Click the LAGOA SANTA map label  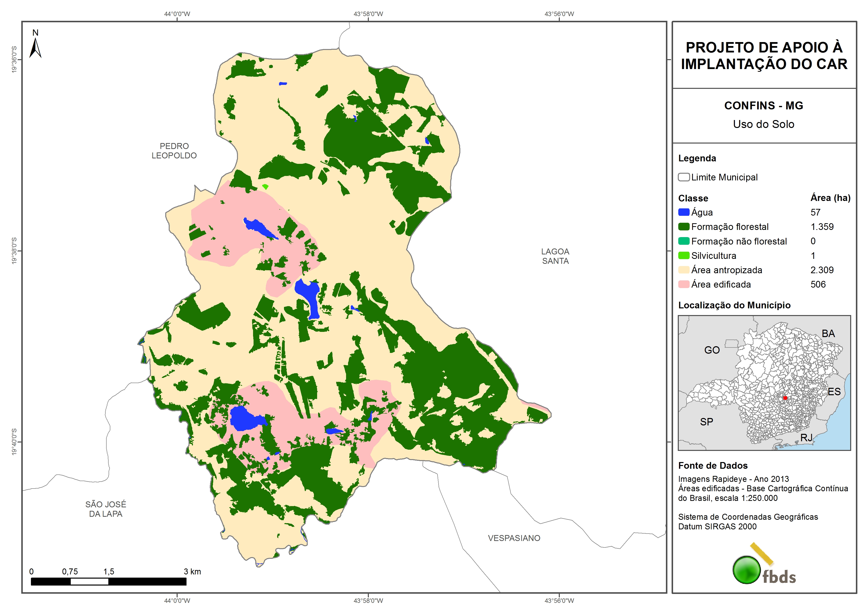click(x=555, y=256)
